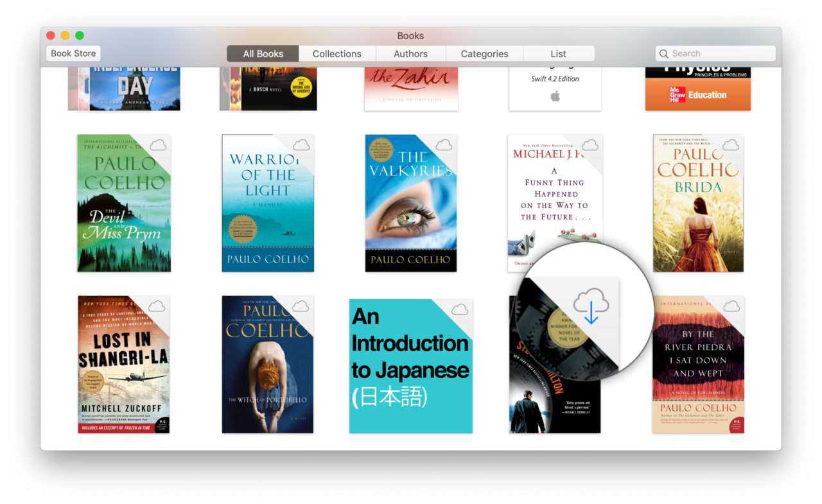Screen dimensions: 822x504
Task: Click the cloud icon on The Valkyries cover
Action: pyautogui.click(x=444, y=145)
